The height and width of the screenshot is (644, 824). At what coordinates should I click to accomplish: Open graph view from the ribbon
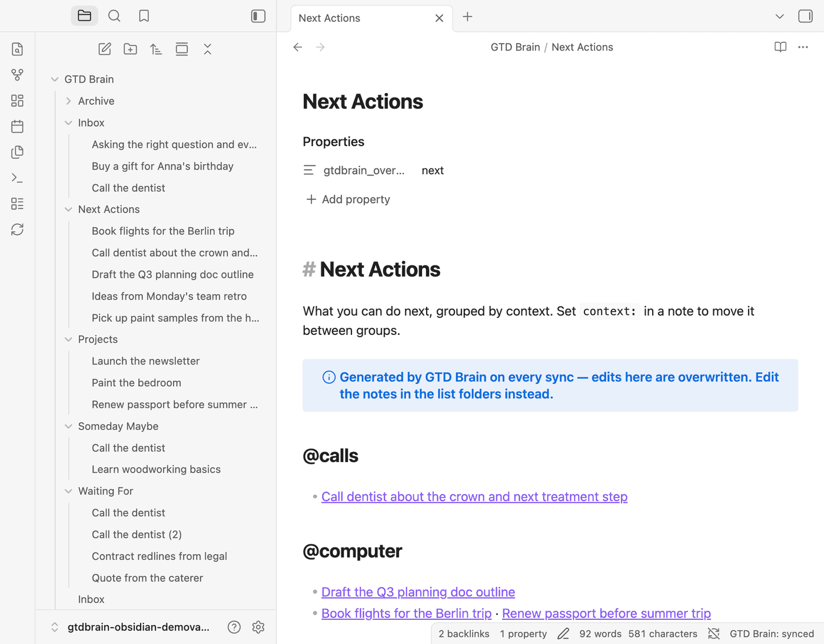coord(18,75)
